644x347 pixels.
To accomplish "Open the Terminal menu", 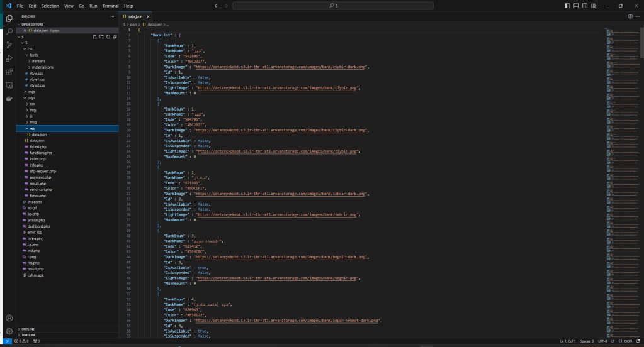I will click(x=110, y=6).
